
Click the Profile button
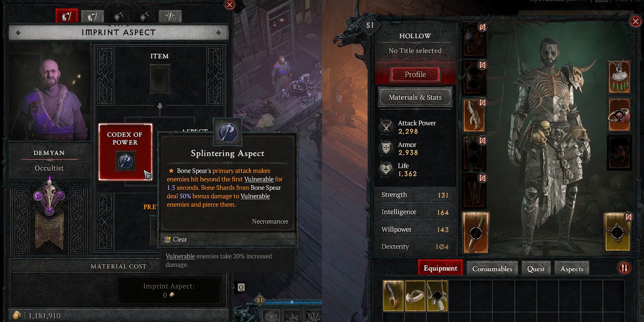click(414, 74)
